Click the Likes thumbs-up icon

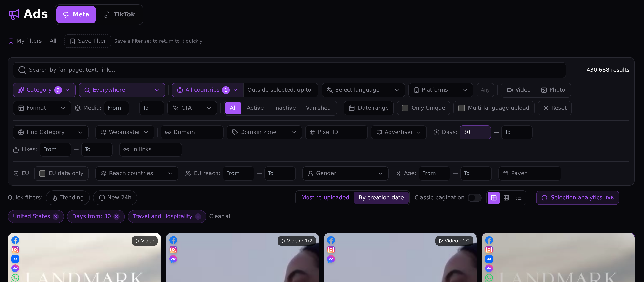point(16,150)
